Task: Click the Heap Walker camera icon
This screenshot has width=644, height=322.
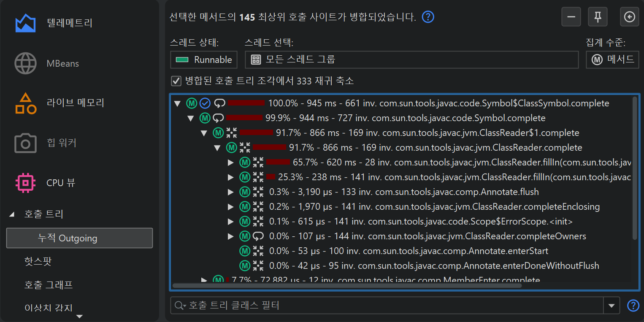Action: point(25,143)
